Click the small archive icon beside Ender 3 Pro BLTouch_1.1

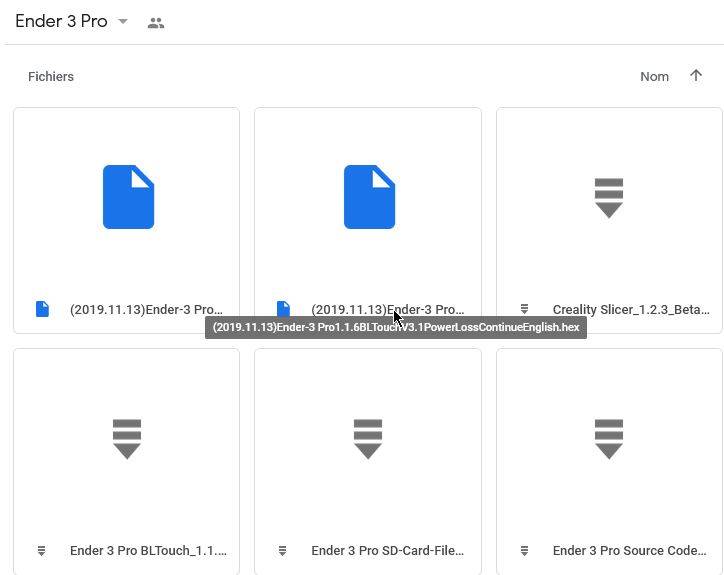point(42,550)
